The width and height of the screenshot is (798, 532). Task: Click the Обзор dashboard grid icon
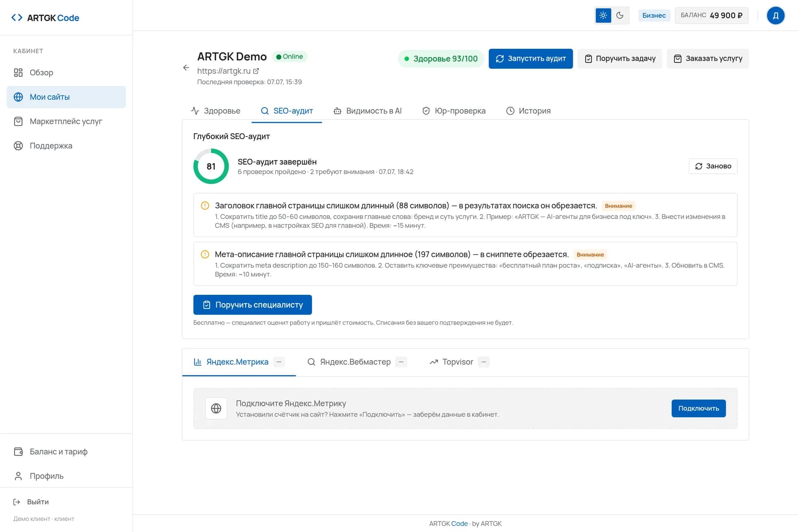tap(18, 72)
